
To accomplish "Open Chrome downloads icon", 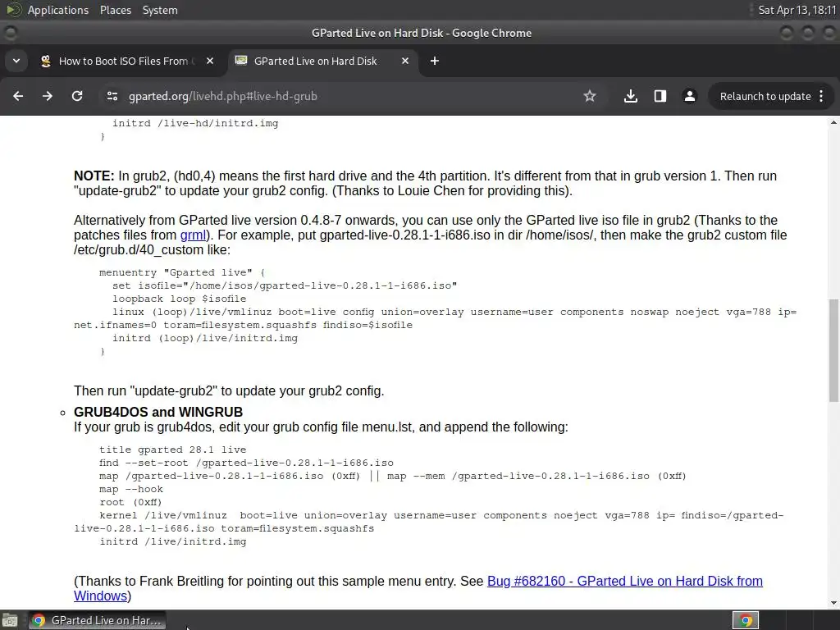I will point(631,96).
